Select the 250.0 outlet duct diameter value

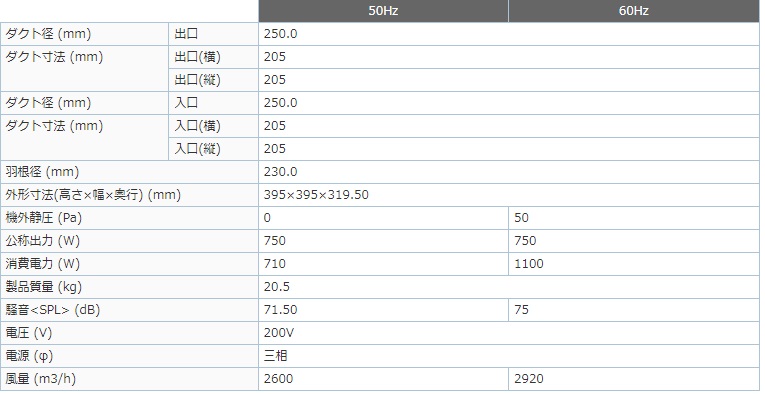[281, 34]
